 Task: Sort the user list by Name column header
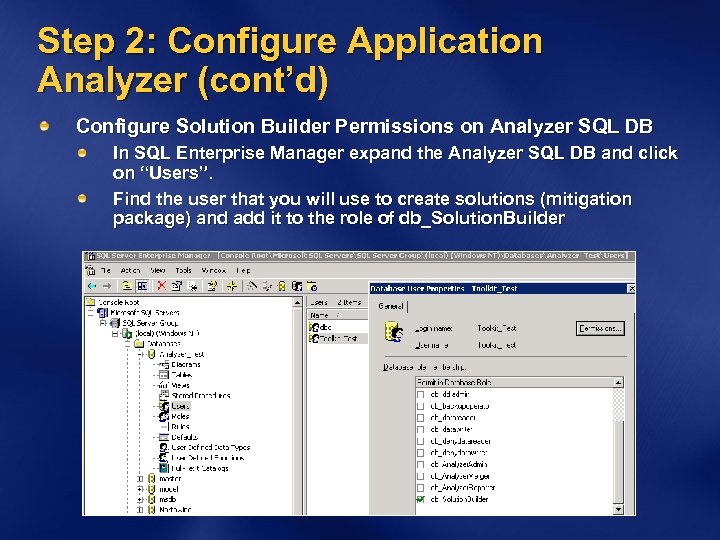tap(337, 315)
